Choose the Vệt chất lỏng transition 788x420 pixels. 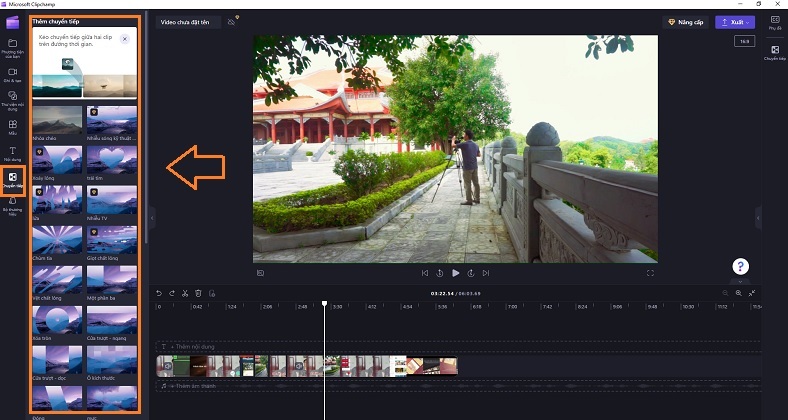point(57,280)
